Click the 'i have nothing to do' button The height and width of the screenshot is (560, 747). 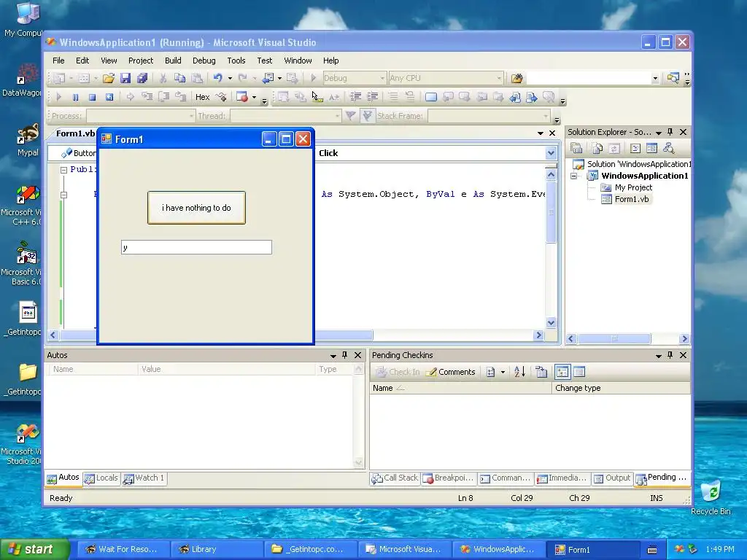196,208
